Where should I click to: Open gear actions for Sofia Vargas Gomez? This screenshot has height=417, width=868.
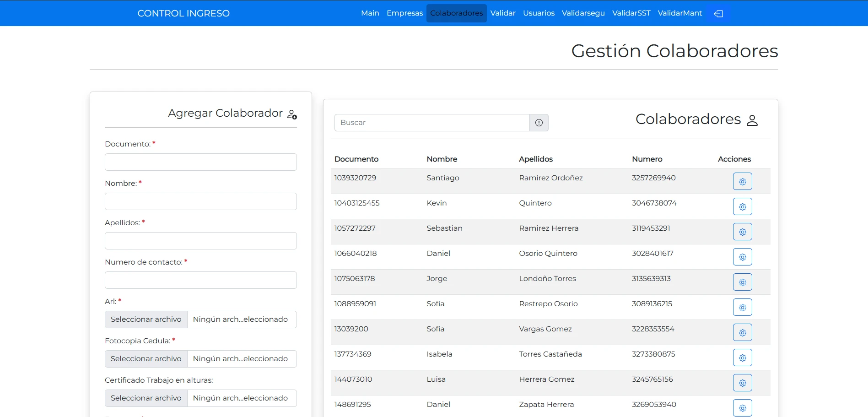742,333
